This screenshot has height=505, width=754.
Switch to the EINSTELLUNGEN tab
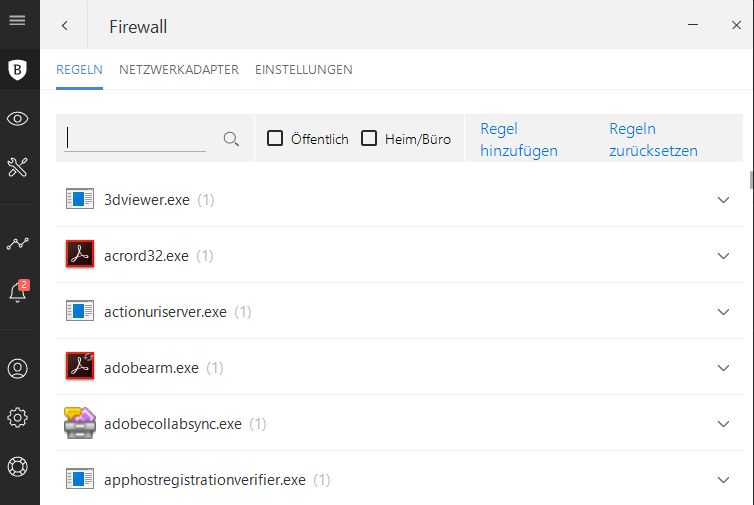point(303,70)
